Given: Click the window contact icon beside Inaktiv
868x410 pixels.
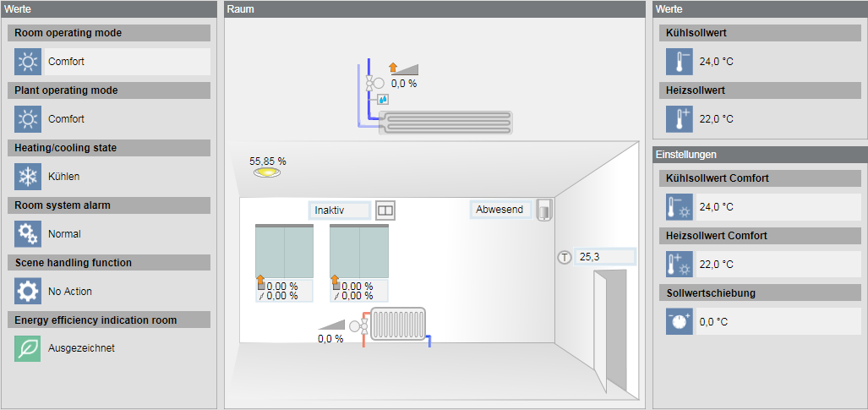Looking at the screenshot, I should pos(385,210).
